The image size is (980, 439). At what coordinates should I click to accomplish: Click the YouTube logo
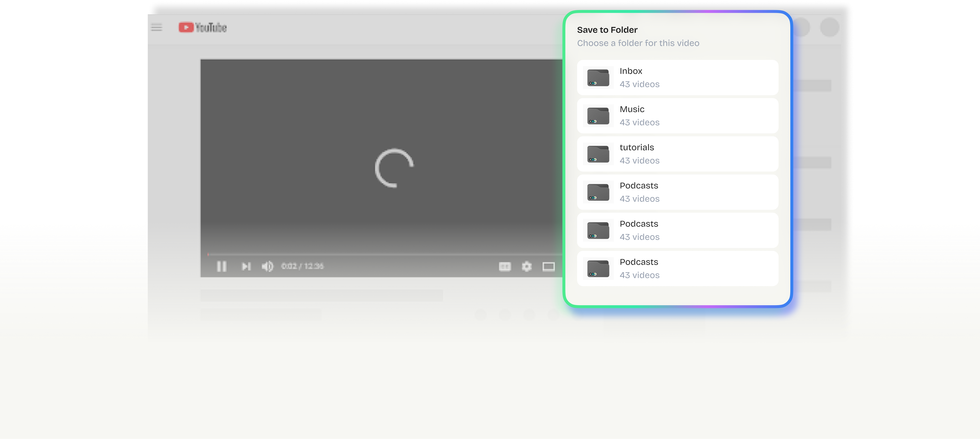(202, 27)
